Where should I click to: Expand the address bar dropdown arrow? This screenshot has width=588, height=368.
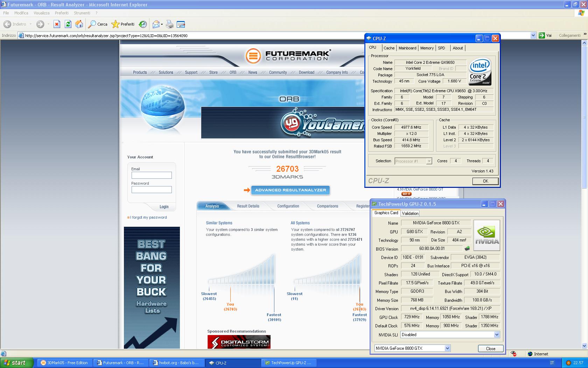coord(533,35)
